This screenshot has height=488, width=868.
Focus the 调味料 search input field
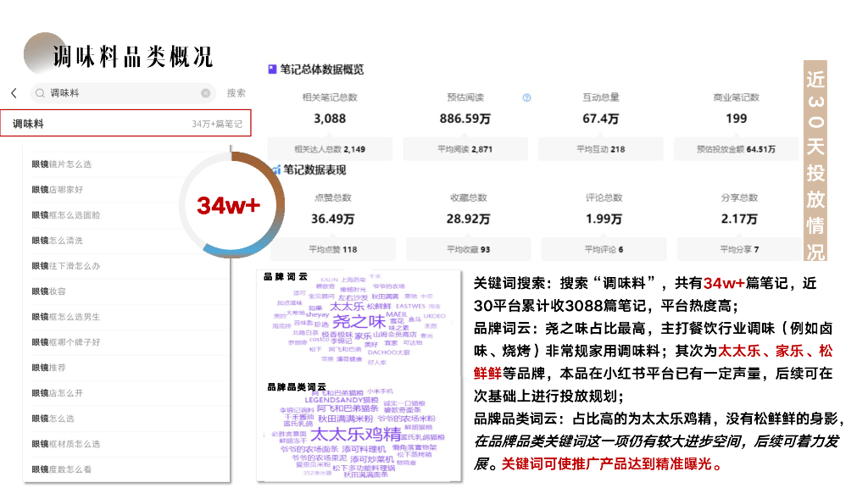pos(123,93)
